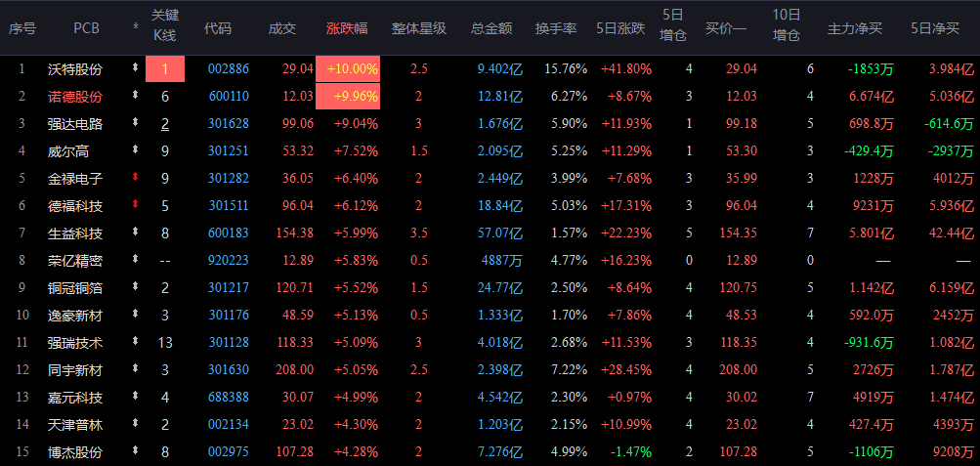Sort by the 买价一 column header
980x466 pixels.
pos(726,28)
